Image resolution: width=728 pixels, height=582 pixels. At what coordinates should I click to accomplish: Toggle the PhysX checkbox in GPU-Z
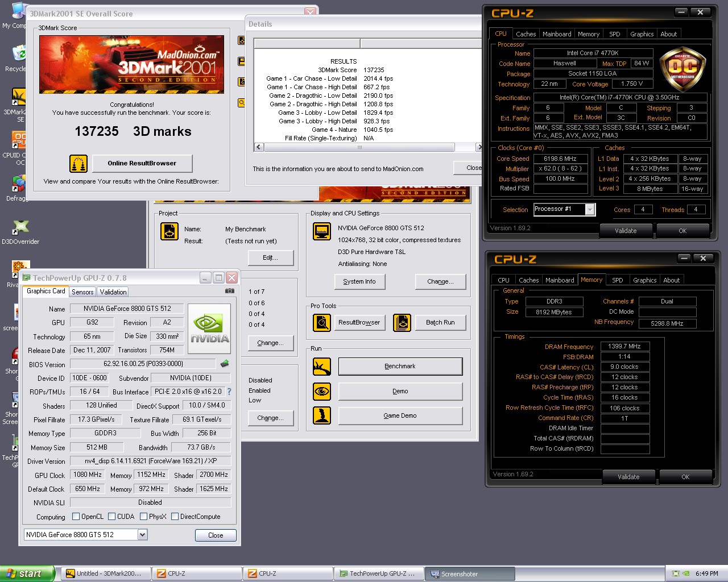click(x=143, y=517)
